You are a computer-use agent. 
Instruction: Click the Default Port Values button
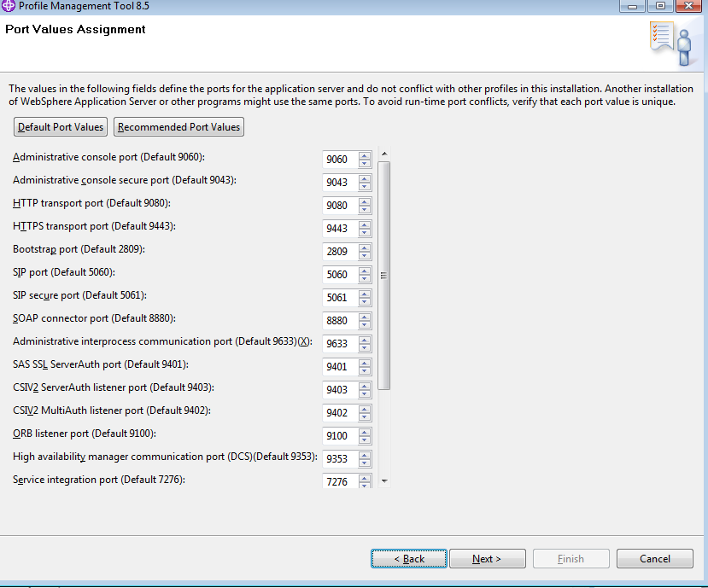click(x=61, y=127)
